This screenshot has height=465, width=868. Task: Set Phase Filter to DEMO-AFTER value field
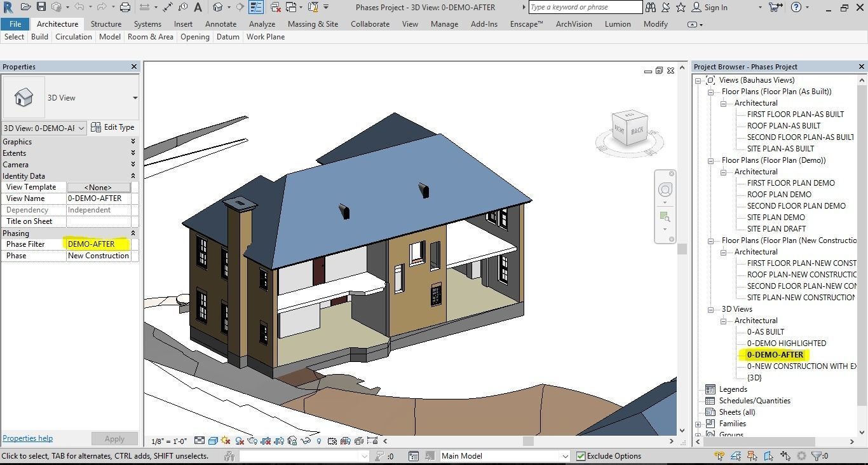pos(92,244)
